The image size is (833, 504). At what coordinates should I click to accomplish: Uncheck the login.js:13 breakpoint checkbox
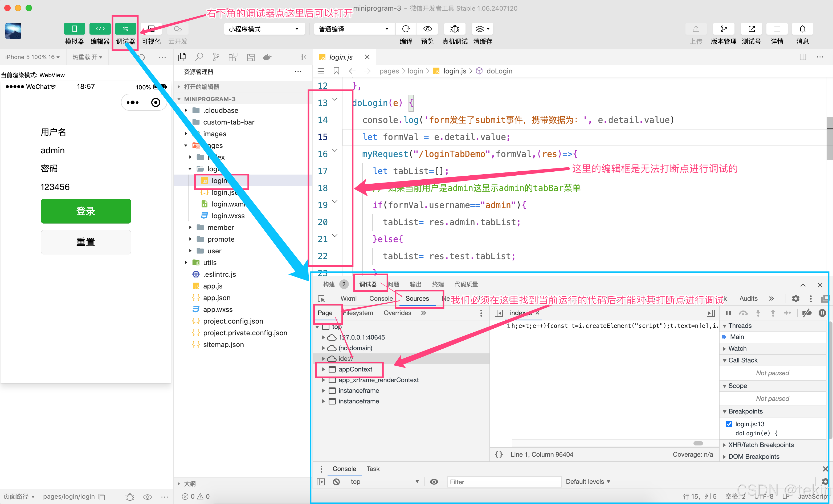click(729, 424)
